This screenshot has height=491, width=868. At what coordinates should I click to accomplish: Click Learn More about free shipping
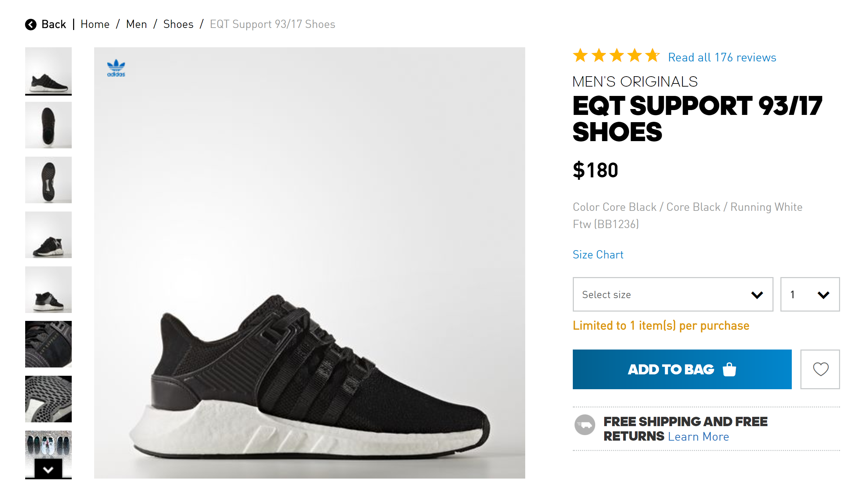point(698,437)
